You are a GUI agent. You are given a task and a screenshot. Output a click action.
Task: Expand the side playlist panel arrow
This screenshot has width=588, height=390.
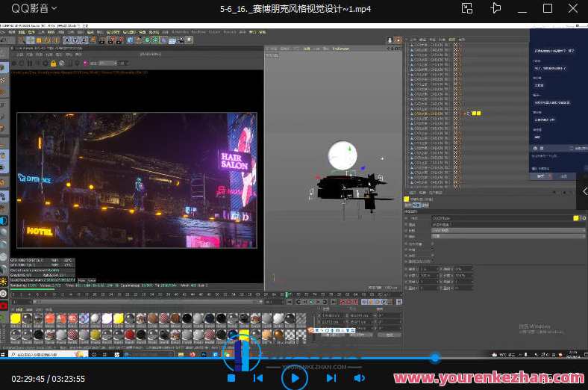click(x=584, y=192)
